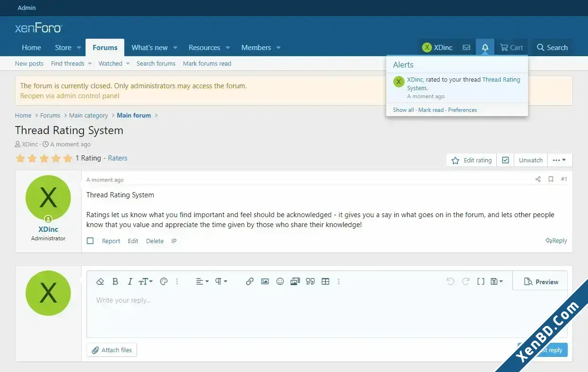Report post #1
This screenshot has height=372, width=588.
coord(111,241)
